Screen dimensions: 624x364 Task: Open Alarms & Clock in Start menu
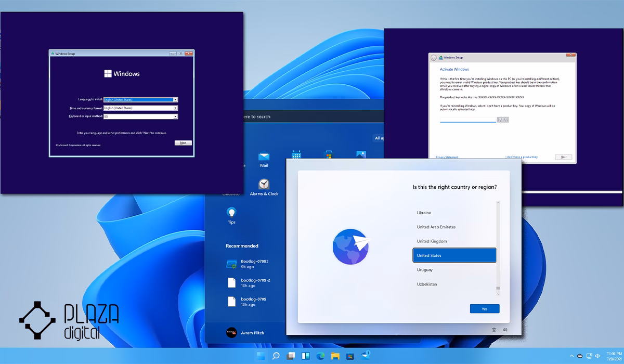point(264,187)
